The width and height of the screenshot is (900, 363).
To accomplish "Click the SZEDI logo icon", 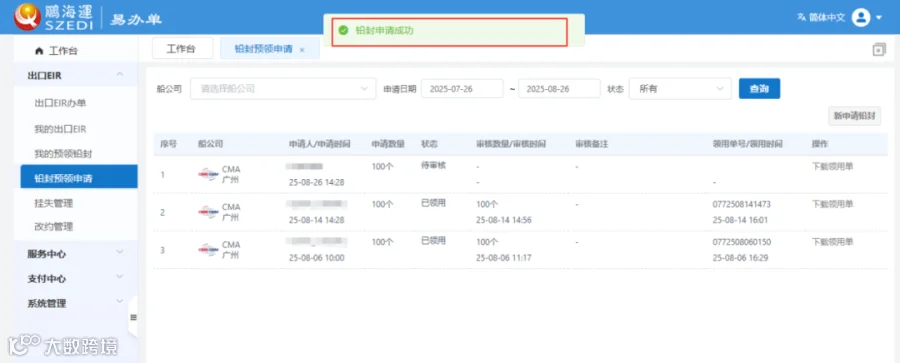I will tap(27, 16).
